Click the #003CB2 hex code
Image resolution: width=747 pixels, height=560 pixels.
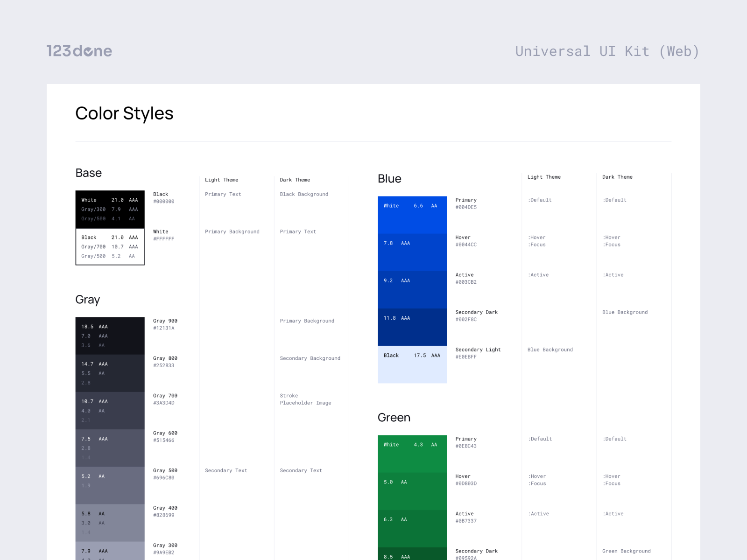tap(466, 282)
